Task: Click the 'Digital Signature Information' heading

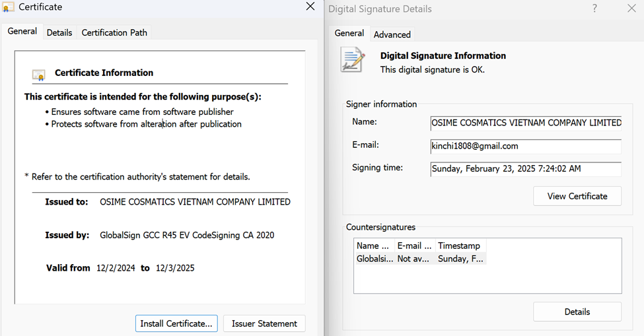Action: (x=443, y=56)
